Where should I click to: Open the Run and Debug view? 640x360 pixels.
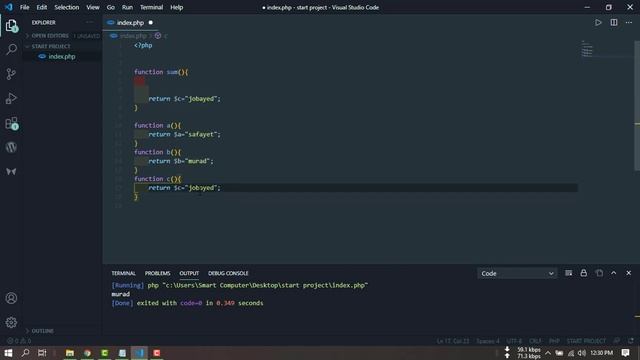tap(11, 98)
